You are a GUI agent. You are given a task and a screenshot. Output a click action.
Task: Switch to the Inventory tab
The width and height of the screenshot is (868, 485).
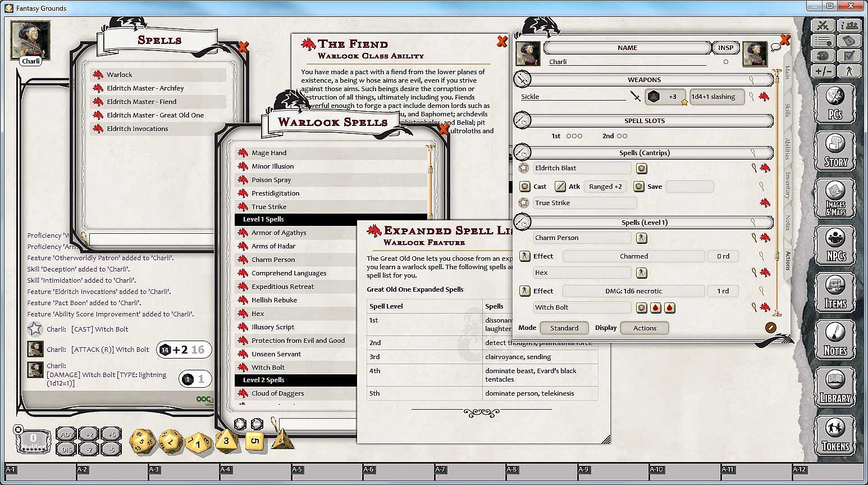[787, 185]
